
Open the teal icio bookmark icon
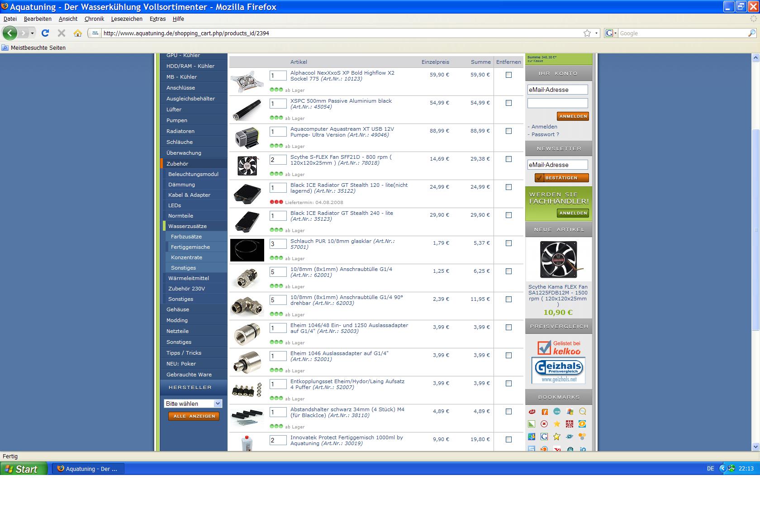tap(557, 412)
